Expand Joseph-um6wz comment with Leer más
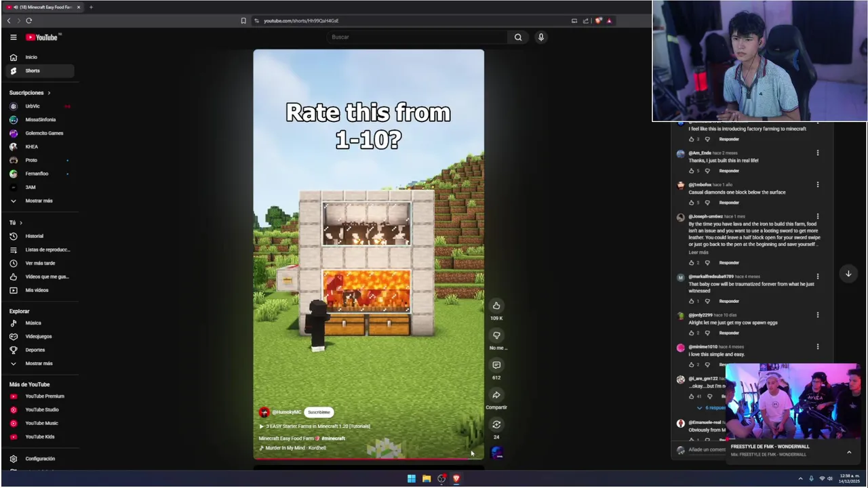868x488 pixels. tap(698, 252)
